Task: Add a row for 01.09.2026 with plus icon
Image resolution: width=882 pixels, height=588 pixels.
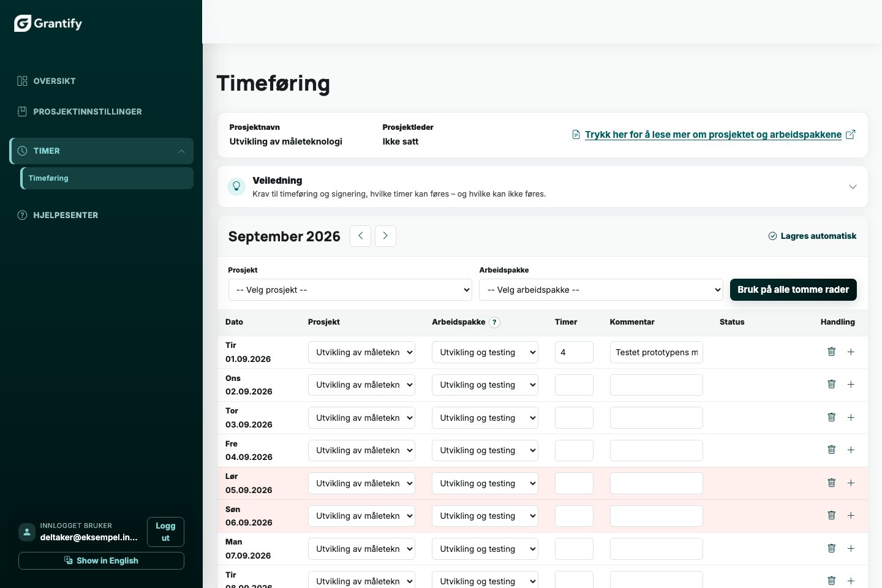Action: [851, 352]
